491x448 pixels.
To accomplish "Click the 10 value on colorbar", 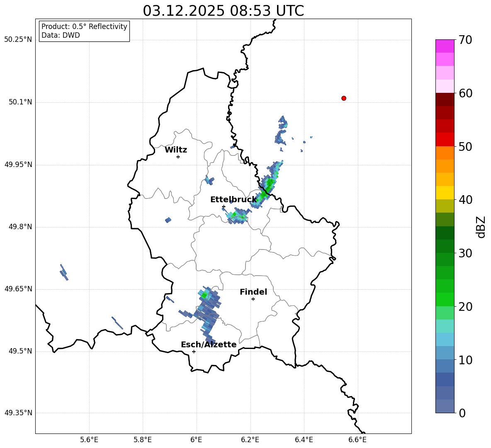I will [x=465, y=360].
